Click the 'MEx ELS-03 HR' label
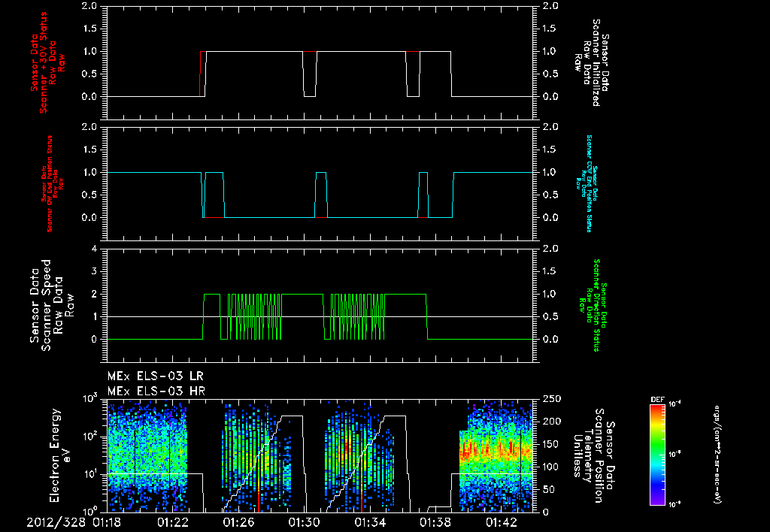The height and width of the screenshot is (532, 770). click(x=156, y=391)
